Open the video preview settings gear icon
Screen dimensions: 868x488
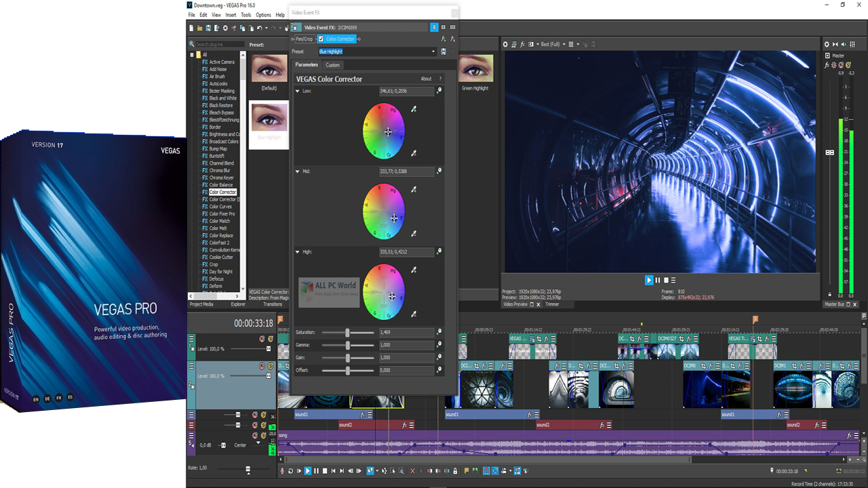505,44
